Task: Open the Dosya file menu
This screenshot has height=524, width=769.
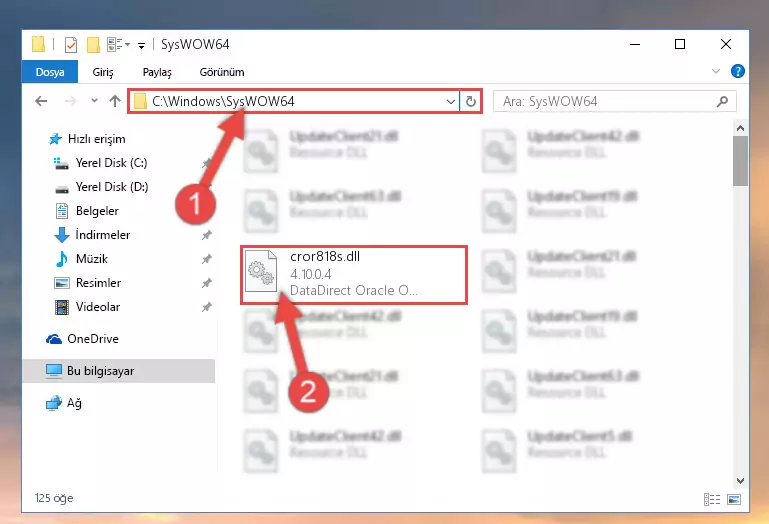Action: pos(50,72)
